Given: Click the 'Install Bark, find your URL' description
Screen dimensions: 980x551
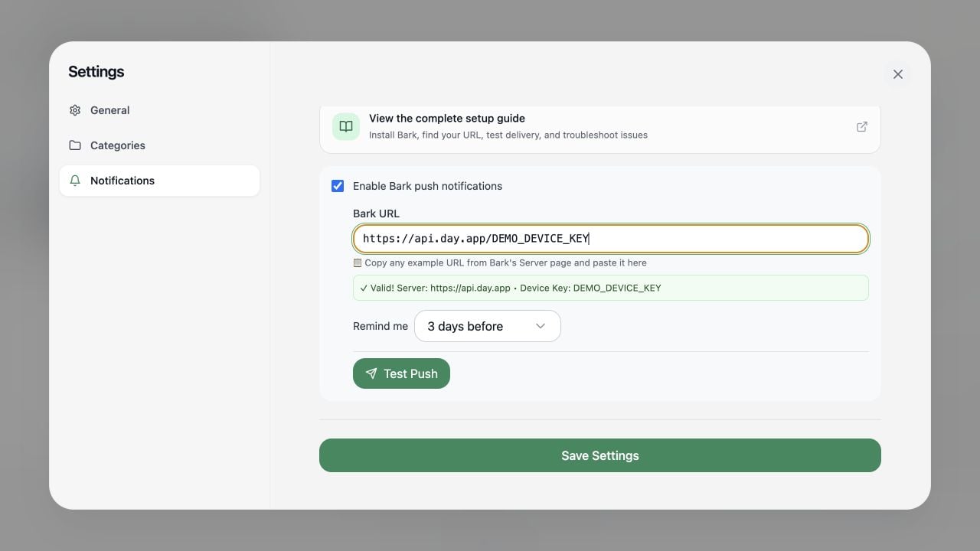Looking at the screenshot, I should [x=508, y=135].
